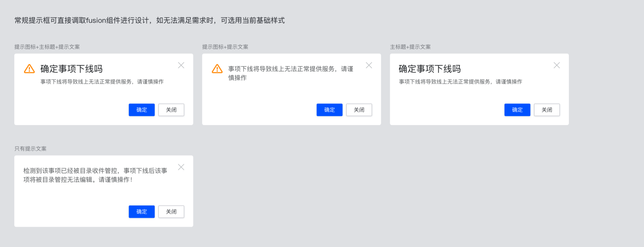The height and width of the screenshot is (247, 644).
Task: Click title 确定事项下线吗 next to warning icon
Action: point(72,69)
